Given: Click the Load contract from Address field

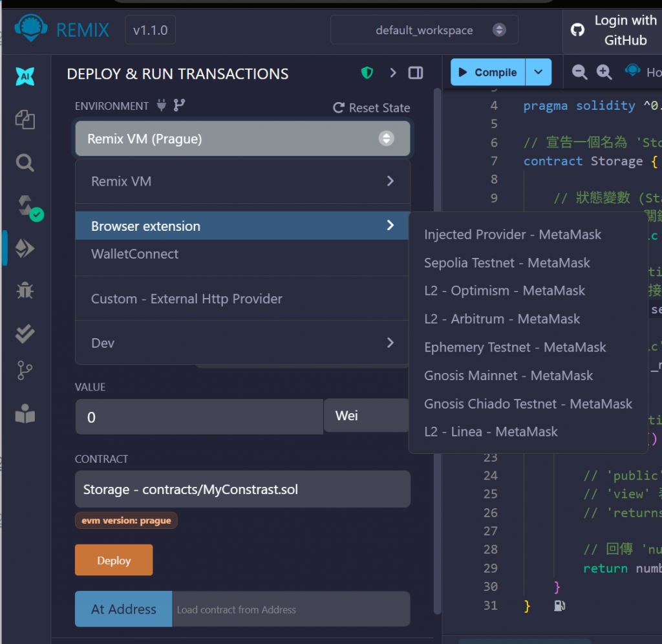Looking at the screenshot, I should click(291, 609).
